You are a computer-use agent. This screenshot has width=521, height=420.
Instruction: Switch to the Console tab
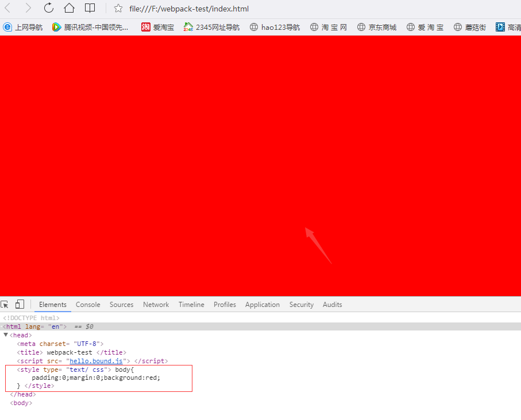point(88,305)
